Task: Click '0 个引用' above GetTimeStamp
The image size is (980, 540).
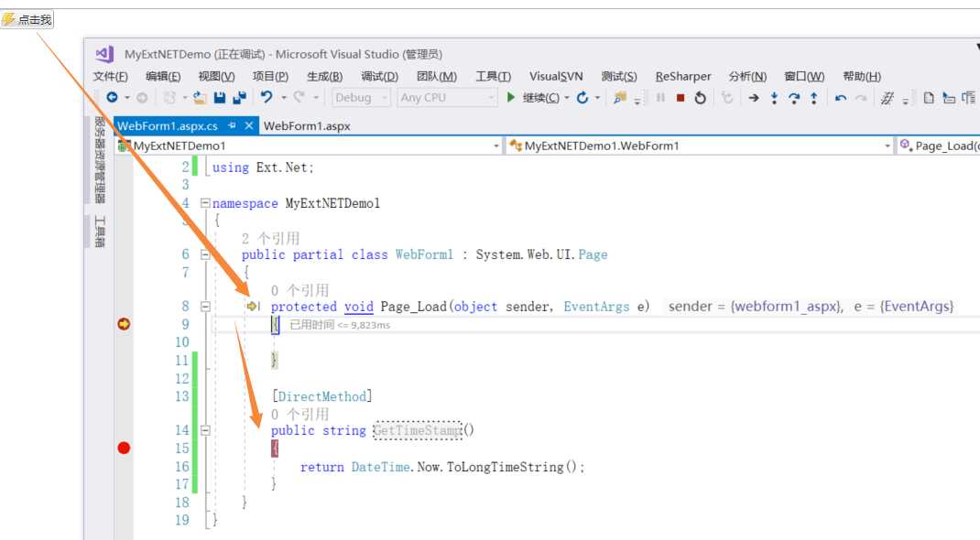Action: coord(299,414)
